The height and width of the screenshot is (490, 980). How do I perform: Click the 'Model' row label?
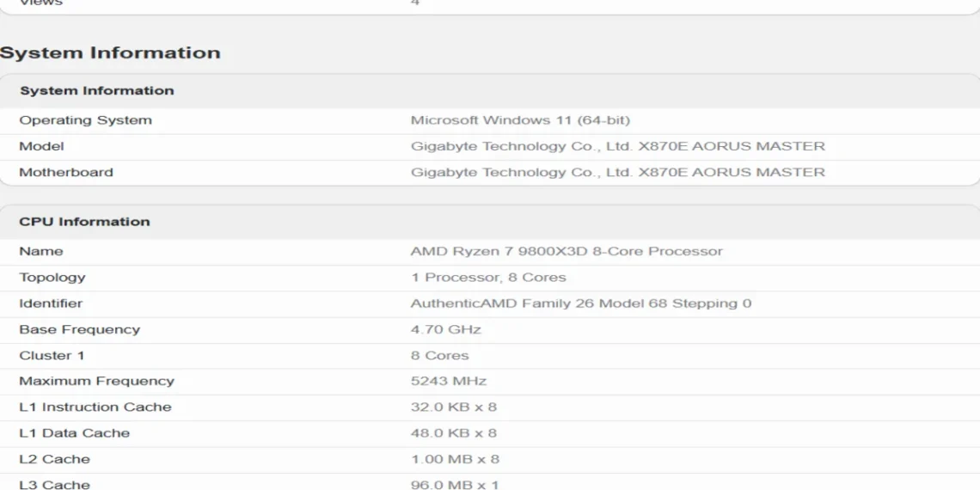41,146
